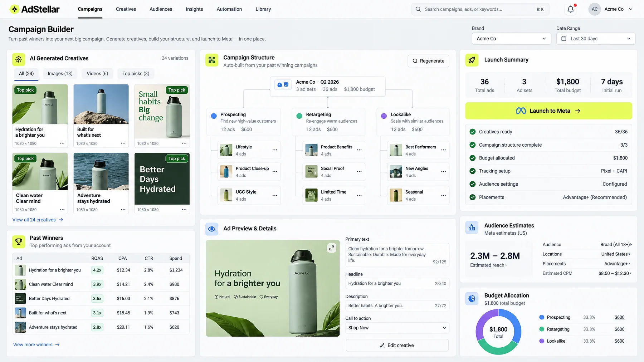Click the AdStellar logo icon
This screenshot has height=362, width=644.
pyautogui.click(x=14, y=9)
